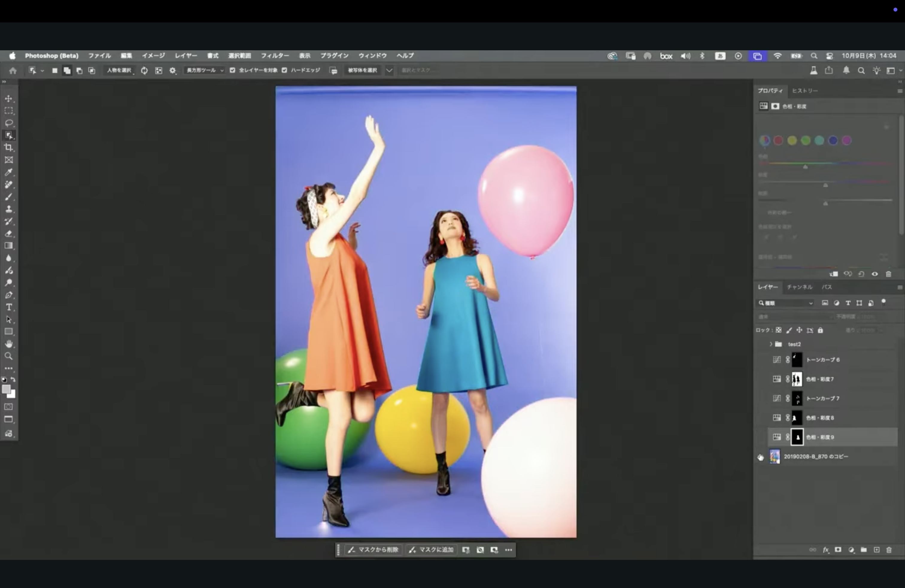
Task: Select the Crop tool
Action: point(9,148)
